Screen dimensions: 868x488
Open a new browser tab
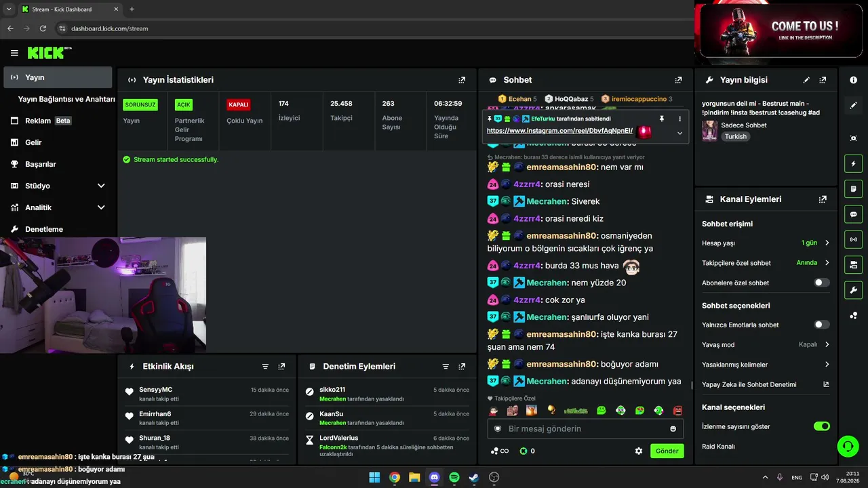132,9
